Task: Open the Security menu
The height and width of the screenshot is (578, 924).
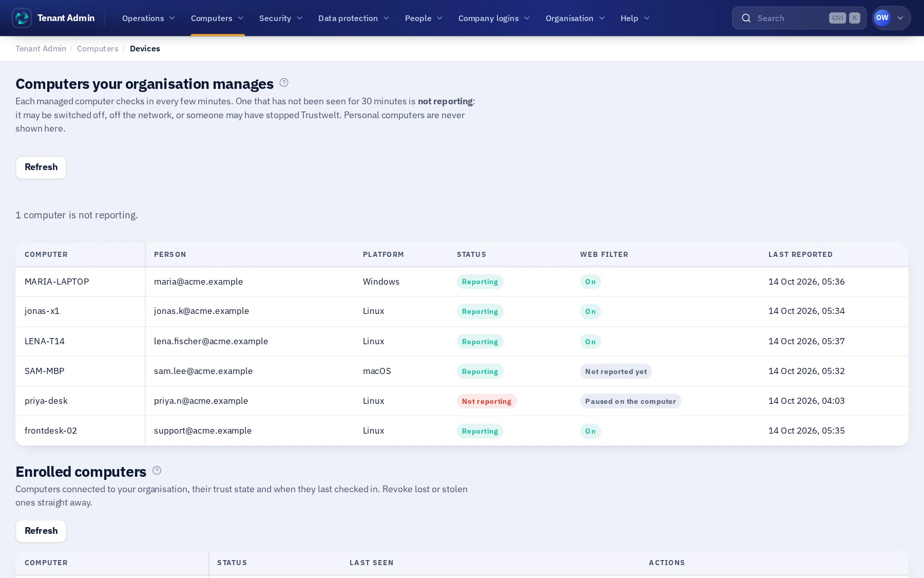Action: click(x=281, y=18)
